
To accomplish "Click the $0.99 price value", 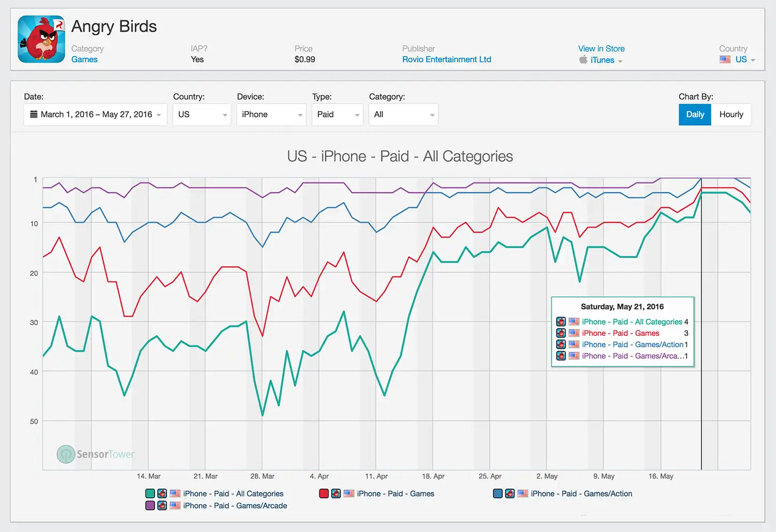I will click(305, 59).
